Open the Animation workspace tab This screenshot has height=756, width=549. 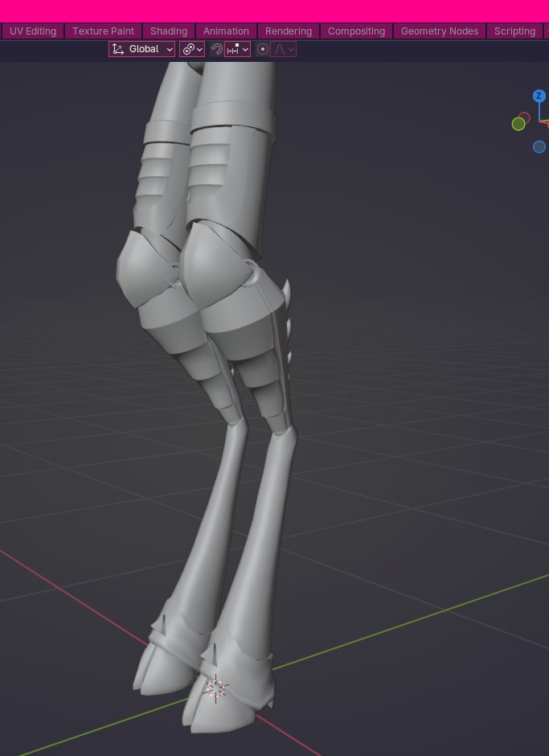[x=226, y=31]
